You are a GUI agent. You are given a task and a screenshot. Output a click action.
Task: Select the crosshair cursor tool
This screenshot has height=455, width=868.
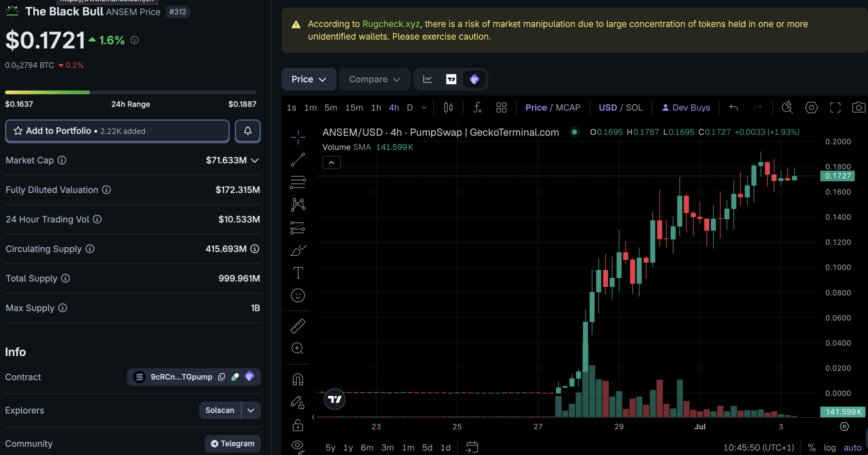click(298, 137)
